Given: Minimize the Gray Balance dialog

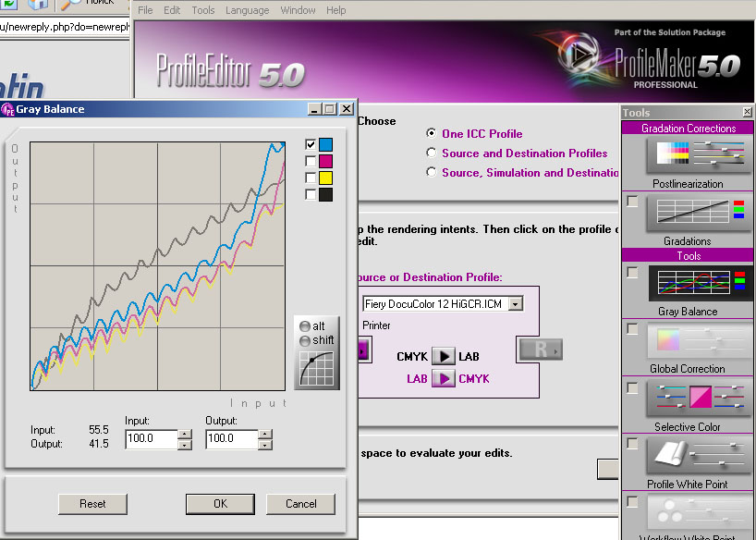Looking at the screenshot, I should click(x=314, y=109).
